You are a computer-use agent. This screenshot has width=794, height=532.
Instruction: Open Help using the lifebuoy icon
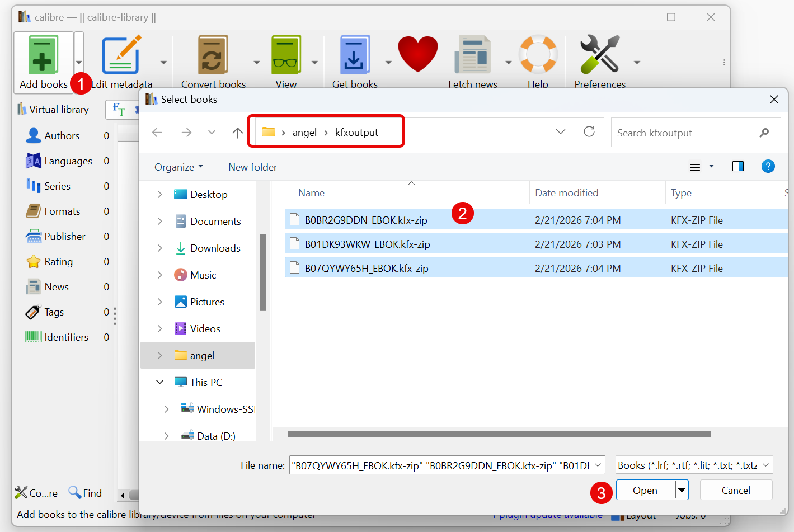538,54
